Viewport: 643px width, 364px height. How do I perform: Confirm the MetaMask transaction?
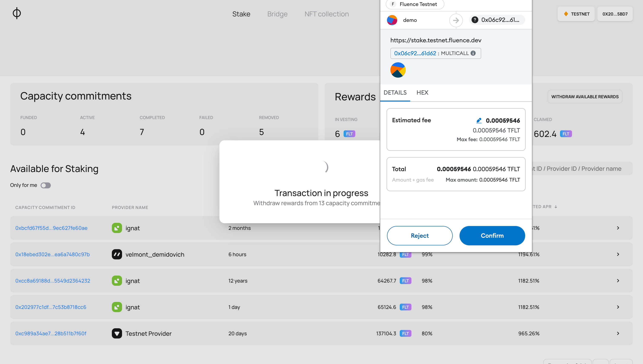492,236
